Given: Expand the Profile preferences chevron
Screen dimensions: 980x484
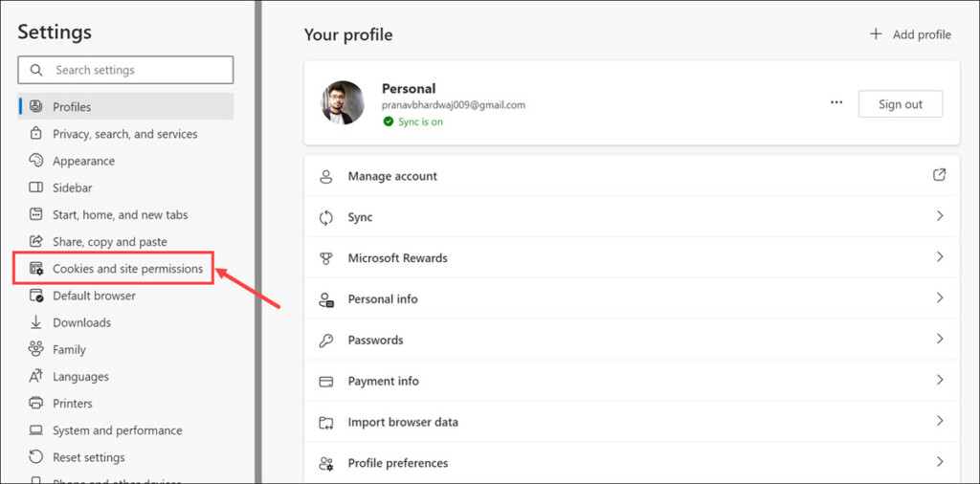Looking at the screenshot, I should 940,462.
